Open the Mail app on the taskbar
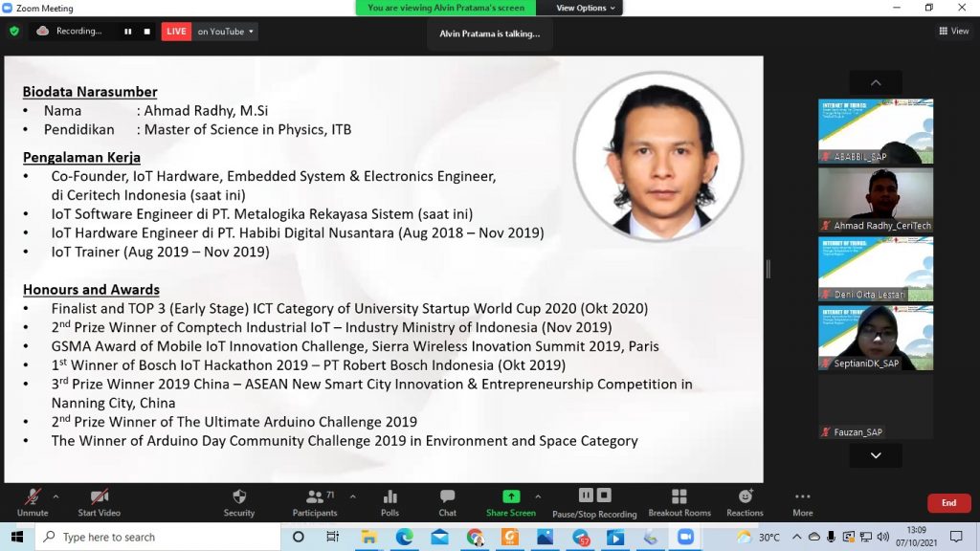This screenshot has width=980, height=551. pos(440,537)
